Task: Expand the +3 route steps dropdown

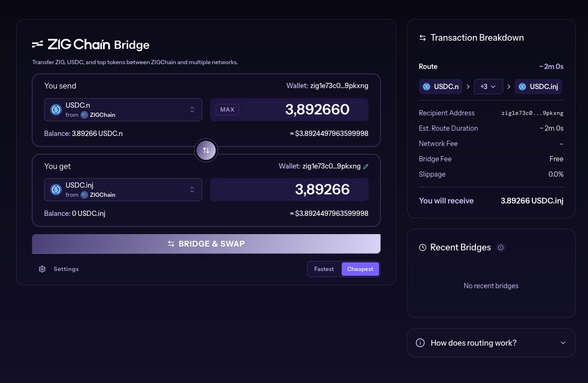Action: tap(488, 87)
